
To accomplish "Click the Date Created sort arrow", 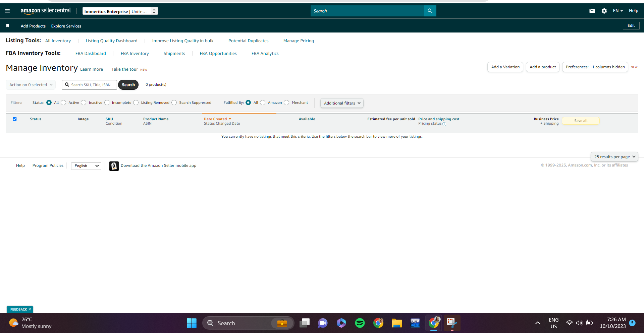I will point(230,119).
